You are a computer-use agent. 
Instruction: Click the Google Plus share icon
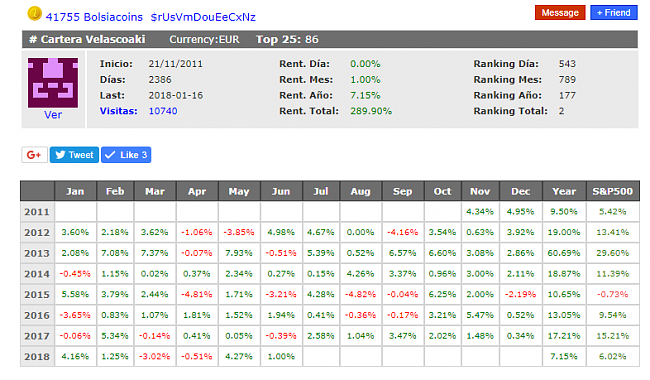[34, 155]
